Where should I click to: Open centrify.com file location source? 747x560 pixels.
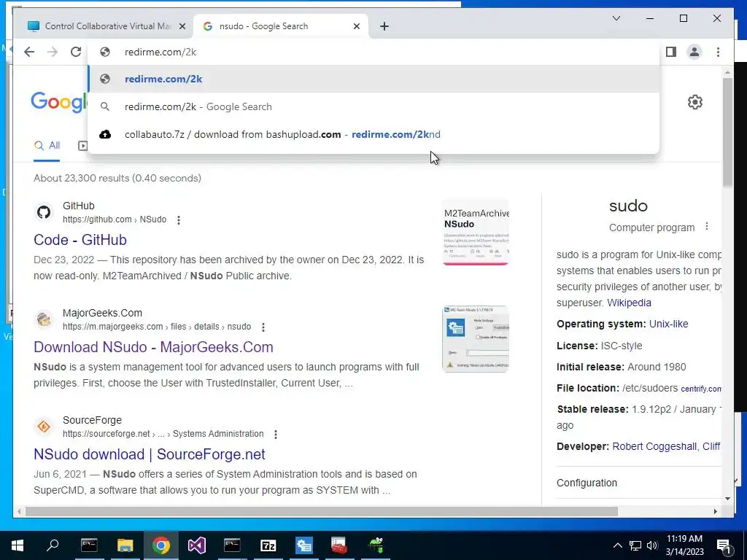tap(701, 389)
